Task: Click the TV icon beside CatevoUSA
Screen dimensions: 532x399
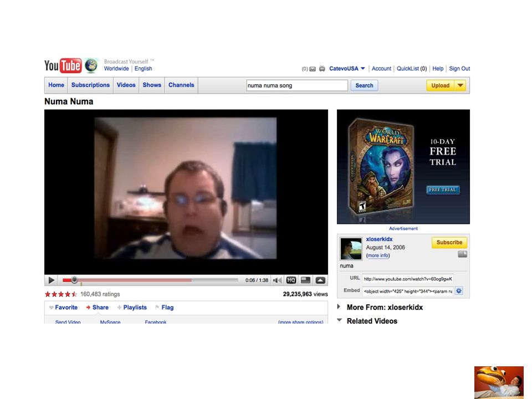Action: tap(322, 69)
